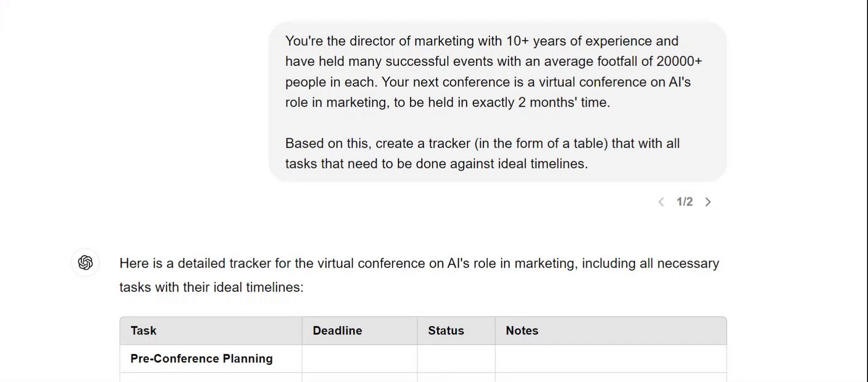Select the Deadline column header
This screenshot has height=382, width=868.
337,331
